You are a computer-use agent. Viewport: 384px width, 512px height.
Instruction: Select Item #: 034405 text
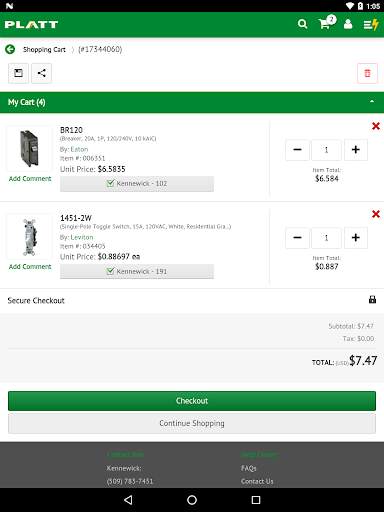[83, 246]
